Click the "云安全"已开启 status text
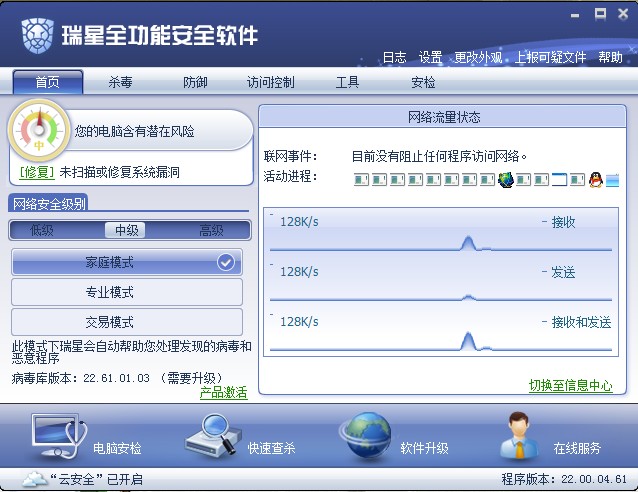The height and width of the screenshot is (492, 638). click(x=96, y=479)
